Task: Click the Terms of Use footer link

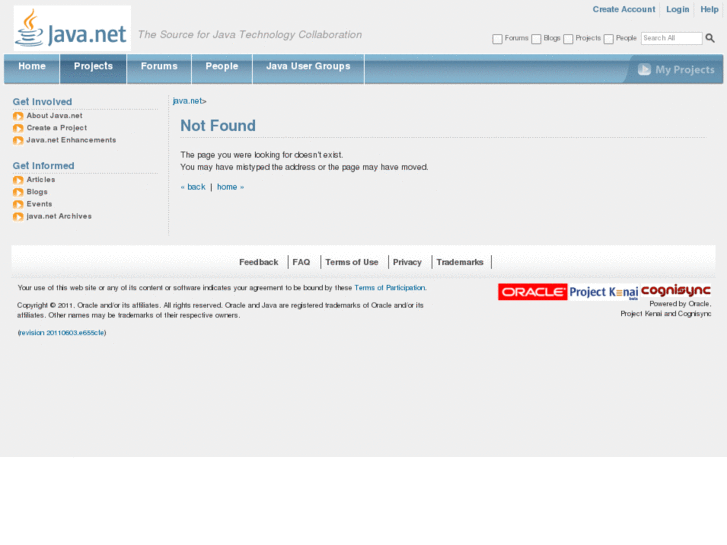Action: coord(352,262)
